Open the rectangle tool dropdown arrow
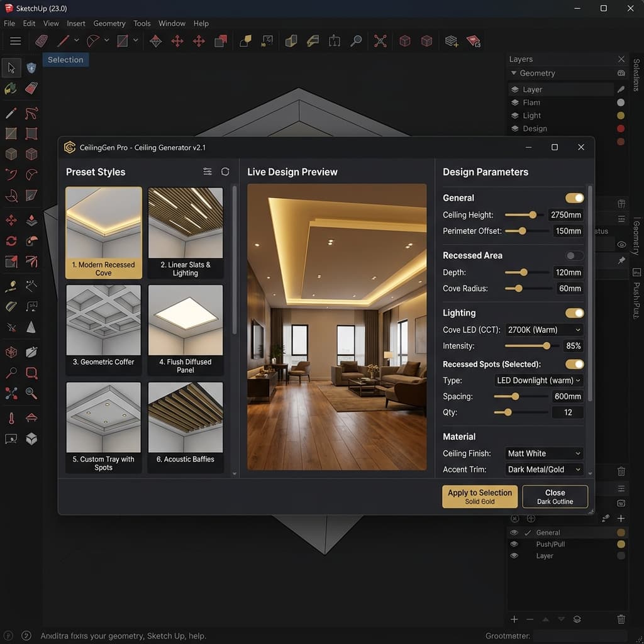644x644 pixels. coord(136,40)
